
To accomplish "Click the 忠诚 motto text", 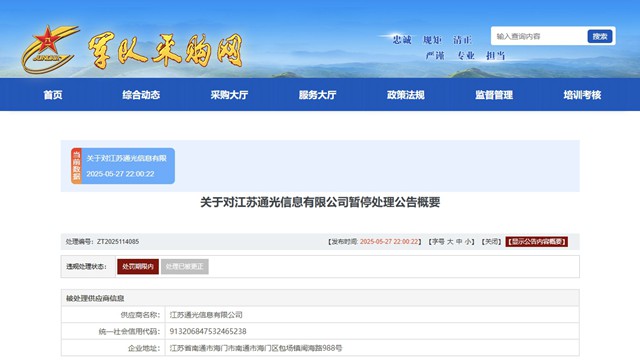I will (402, 40).
